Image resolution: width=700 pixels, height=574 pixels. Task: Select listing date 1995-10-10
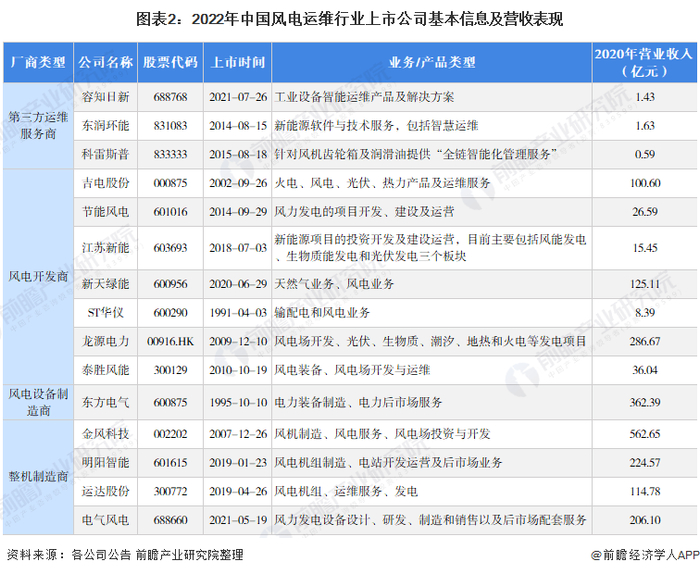click(238, 402)
